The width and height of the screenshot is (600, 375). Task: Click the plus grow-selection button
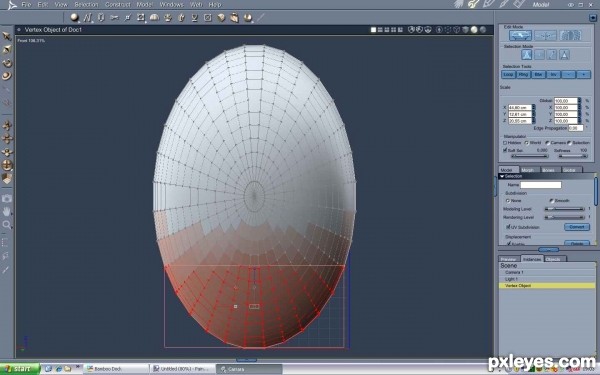pos(584,75)
